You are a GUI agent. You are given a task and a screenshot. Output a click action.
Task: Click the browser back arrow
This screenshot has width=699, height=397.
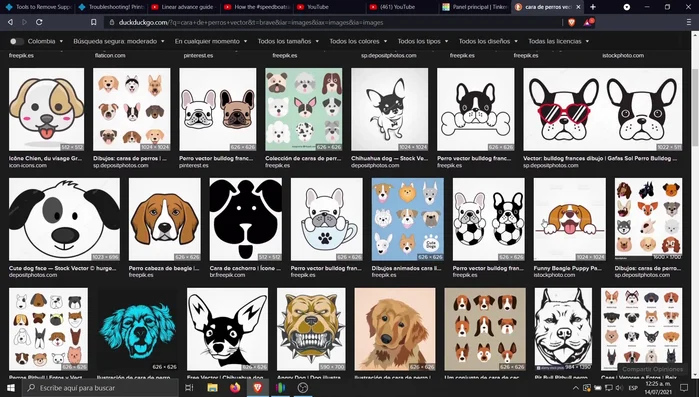pos(10,22)
